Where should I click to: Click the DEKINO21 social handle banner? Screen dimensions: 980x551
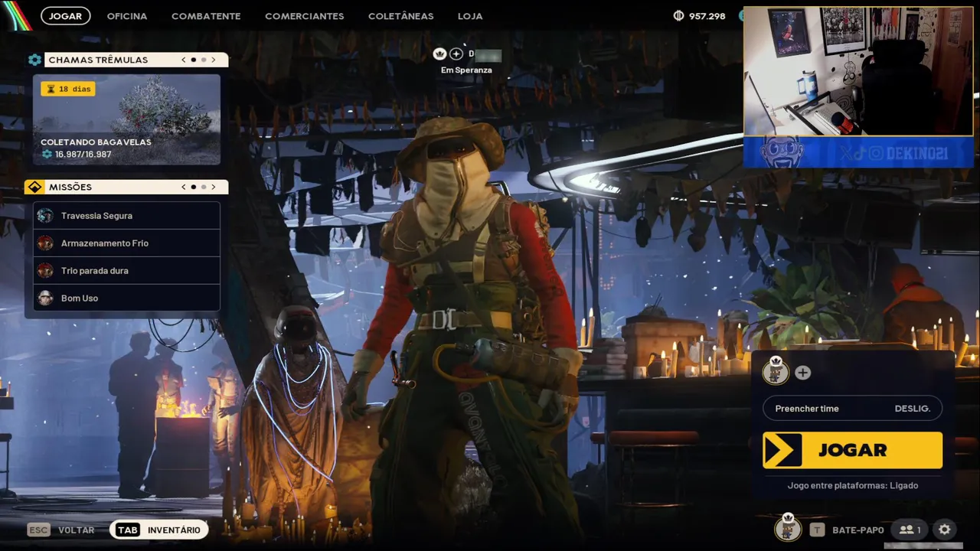point(858,153)
